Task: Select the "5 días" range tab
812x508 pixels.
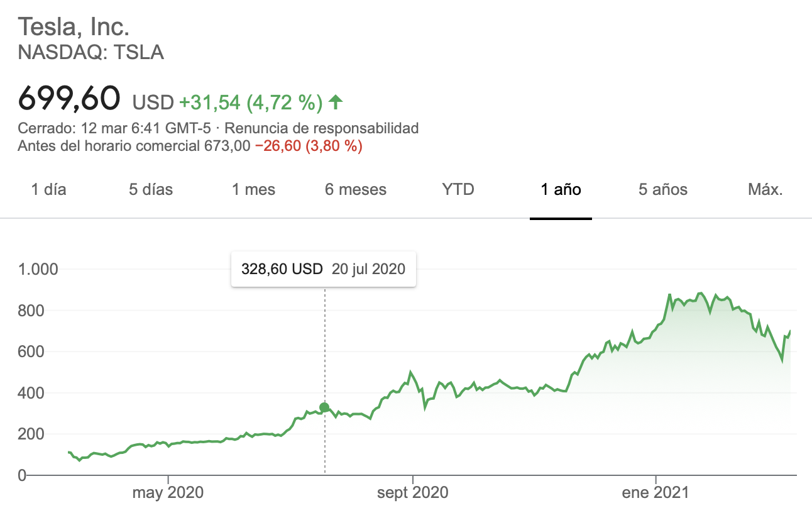Action: click(151, 189)
